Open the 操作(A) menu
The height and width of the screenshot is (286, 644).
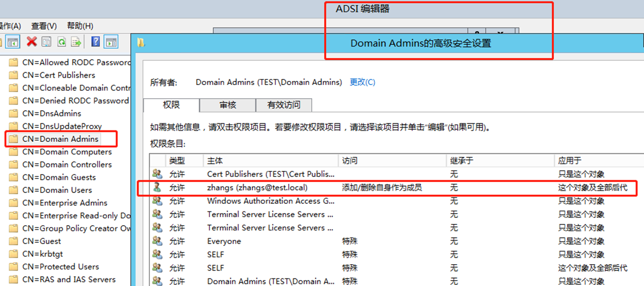(10, 26)
